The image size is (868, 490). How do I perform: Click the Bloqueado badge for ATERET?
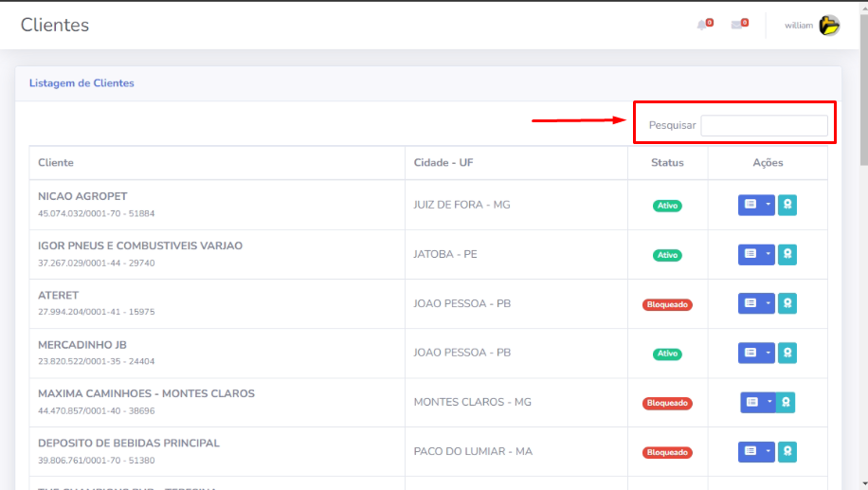click(667, 304)
